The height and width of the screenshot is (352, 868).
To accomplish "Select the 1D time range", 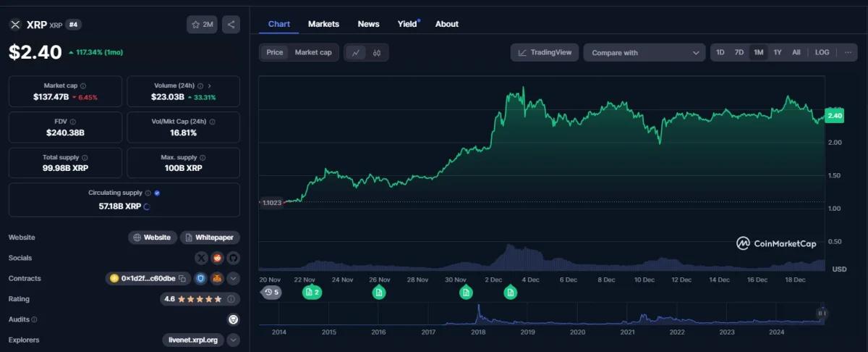I will [x=720, y=53].
